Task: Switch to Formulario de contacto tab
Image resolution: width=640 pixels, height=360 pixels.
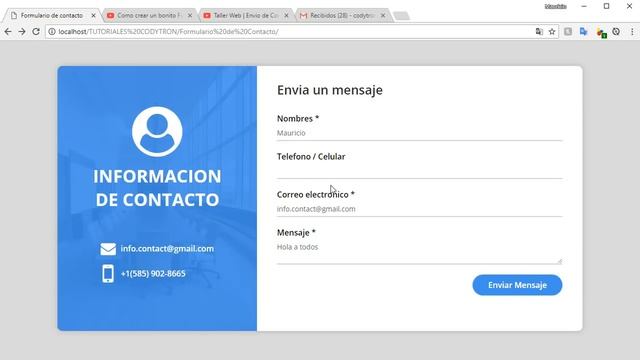Action: point(51,15)
